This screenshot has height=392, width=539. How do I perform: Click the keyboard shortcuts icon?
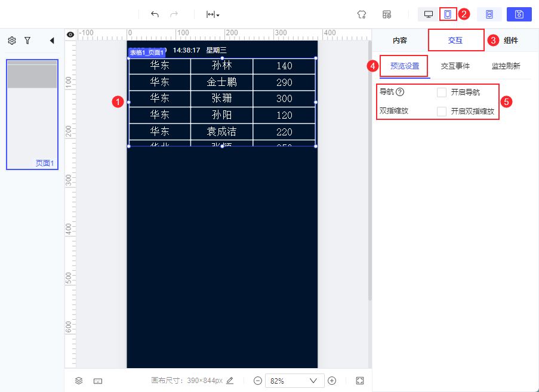(98, 381)
